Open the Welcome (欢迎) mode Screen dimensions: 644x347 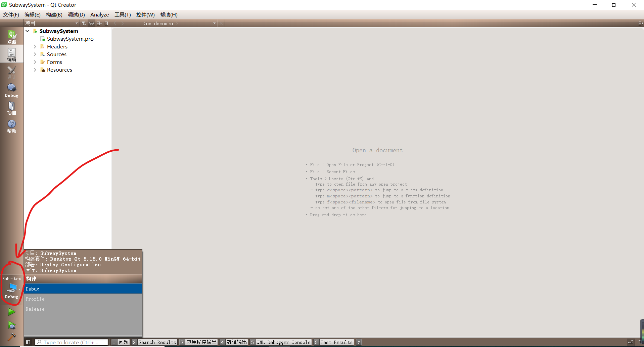tap(12, 37)
